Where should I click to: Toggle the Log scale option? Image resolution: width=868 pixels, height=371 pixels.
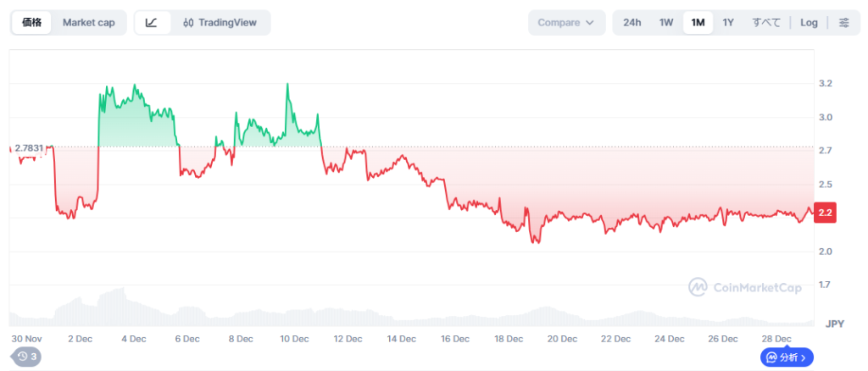click(809, 23)
